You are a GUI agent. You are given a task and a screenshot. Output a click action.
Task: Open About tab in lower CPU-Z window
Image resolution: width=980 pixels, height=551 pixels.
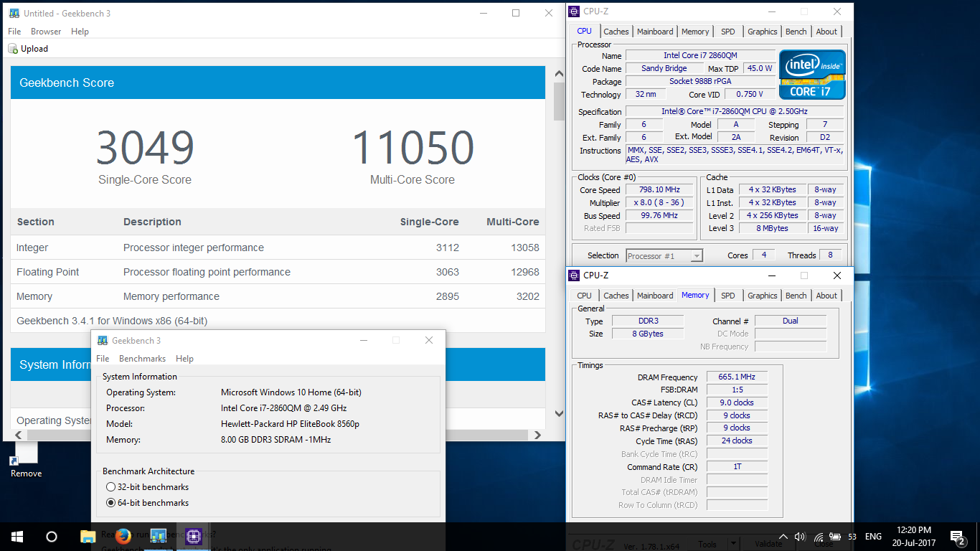[x=826, y=296]
